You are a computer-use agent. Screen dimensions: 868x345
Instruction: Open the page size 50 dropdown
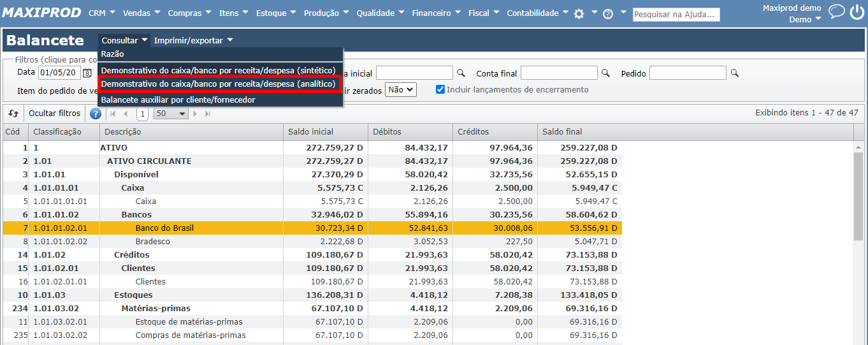click(171, 114)
